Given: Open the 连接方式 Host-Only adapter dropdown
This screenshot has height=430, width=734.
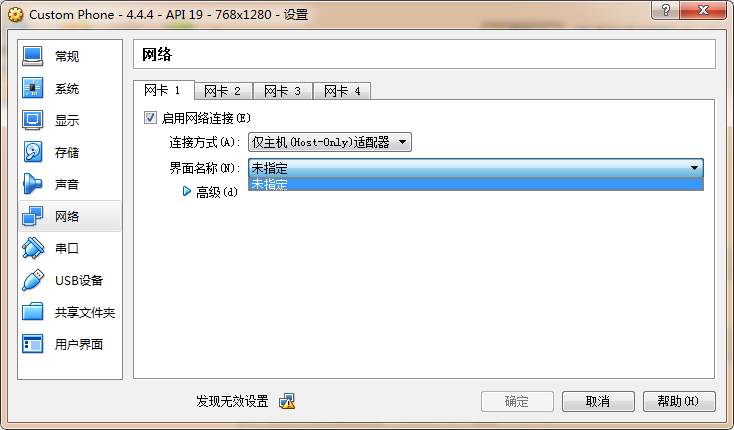Looking at the screenshot, I should click(330, 142).
